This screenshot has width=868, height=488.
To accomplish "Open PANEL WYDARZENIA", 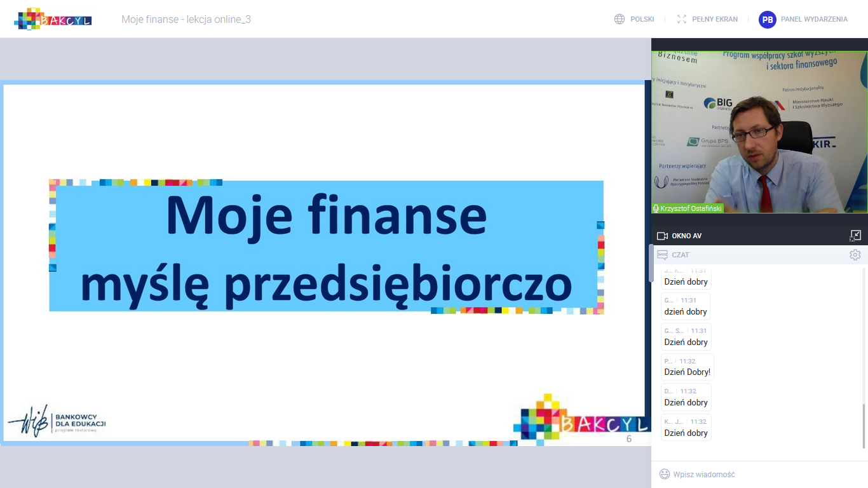I will (814, 19).
